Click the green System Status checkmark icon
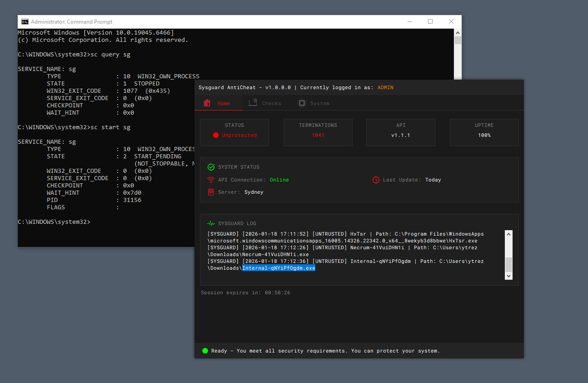Screen dimensions: 588x383 tap(211, 167)
